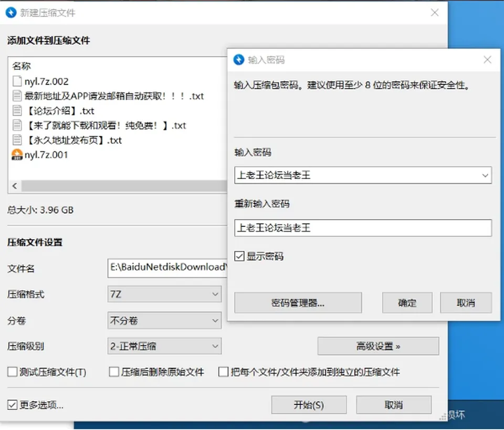The width and height of the screenshot is (504, 430).
Task: Click the app logo in 新建压缩文件 title bar
Action: coord(11,13)
